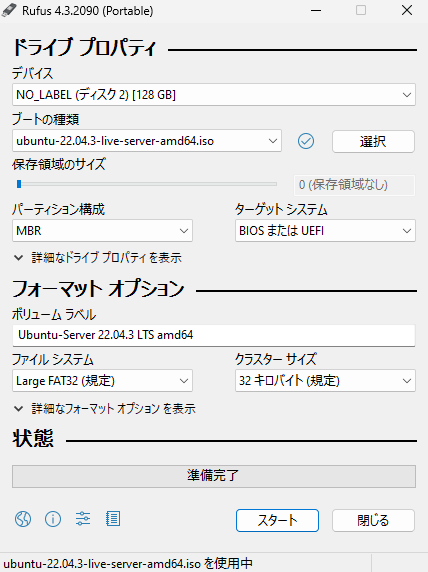Open the About information icon
Viewport: 428px width, 572px height.
point(53,519)
